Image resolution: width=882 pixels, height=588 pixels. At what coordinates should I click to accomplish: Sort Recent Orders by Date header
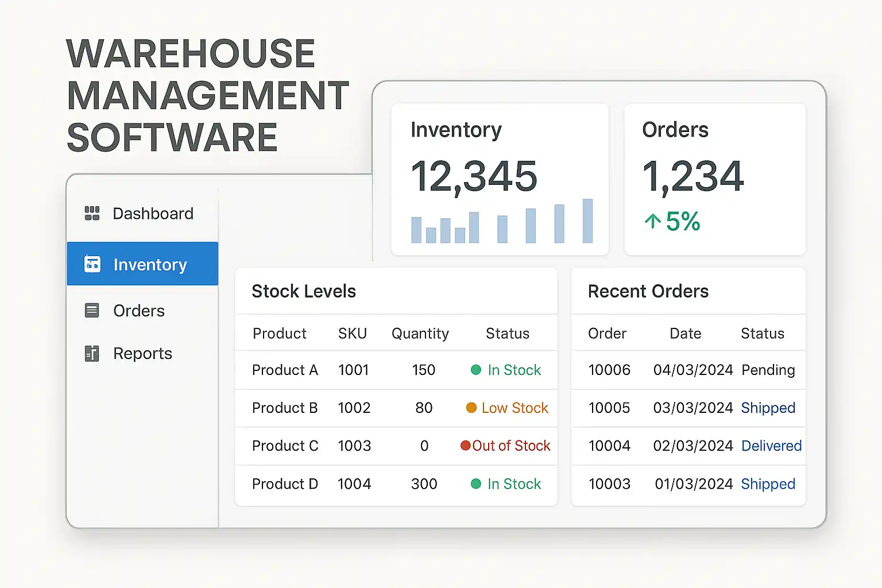pyautogui.click(x=685, y=334)
